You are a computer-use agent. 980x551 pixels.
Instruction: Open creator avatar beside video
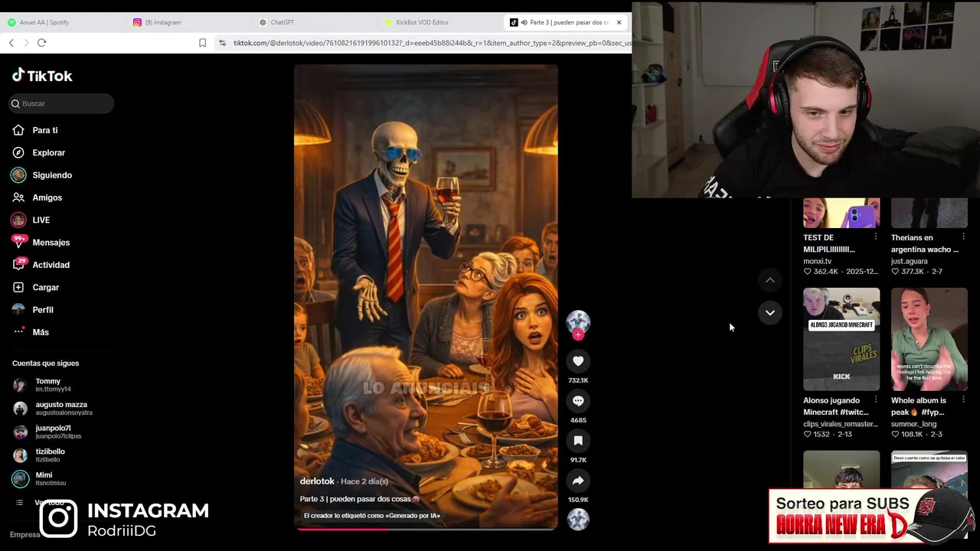click(578, 322)
